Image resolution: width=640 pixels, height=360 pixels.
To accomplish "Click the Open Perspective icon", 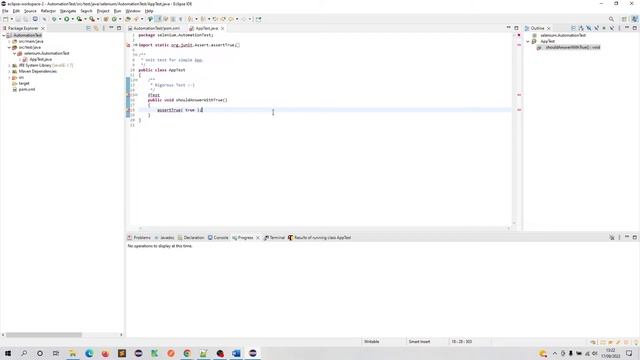I will pyautogui.click(x=624, y=19).
